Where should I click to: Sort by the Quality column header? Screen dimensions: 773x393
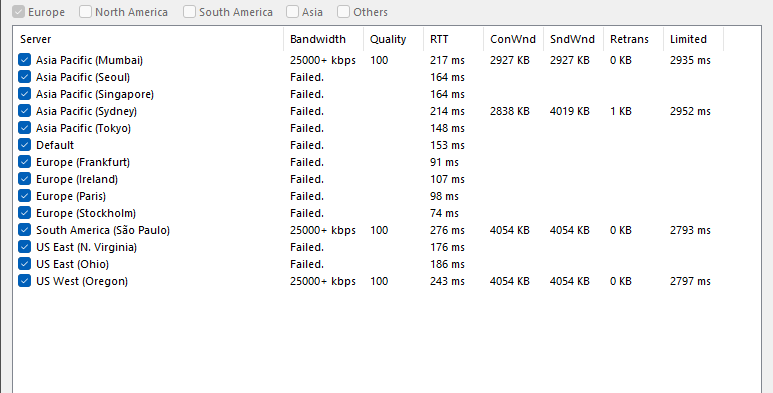coord(393,39)
